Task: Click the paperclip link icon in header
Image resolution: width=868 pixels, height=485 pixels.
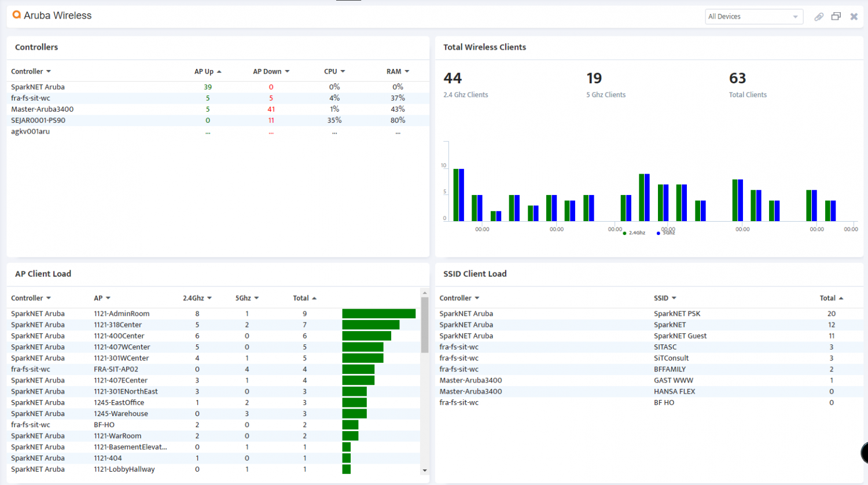Action: click(x=819, y=17)
